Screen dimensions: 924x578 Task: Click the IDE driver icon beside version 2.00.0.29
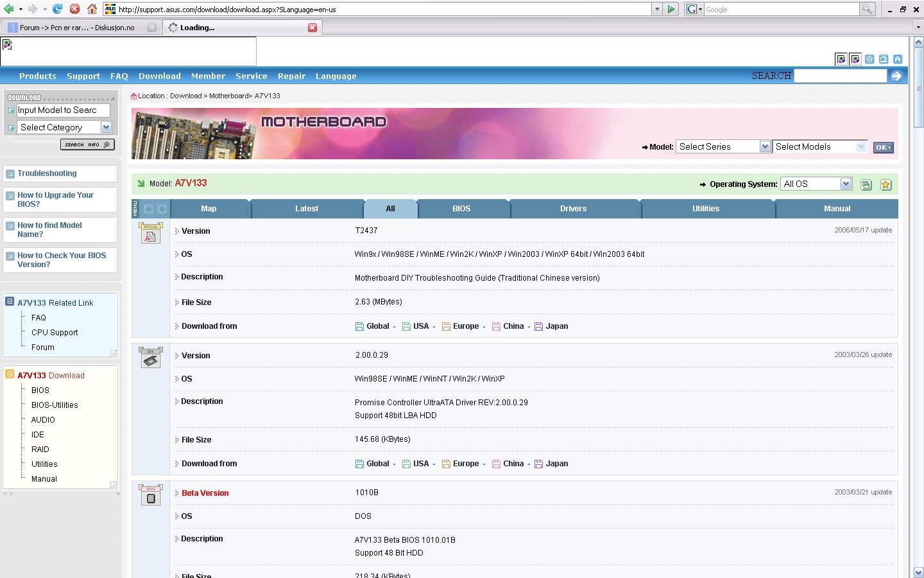[151, 358]
